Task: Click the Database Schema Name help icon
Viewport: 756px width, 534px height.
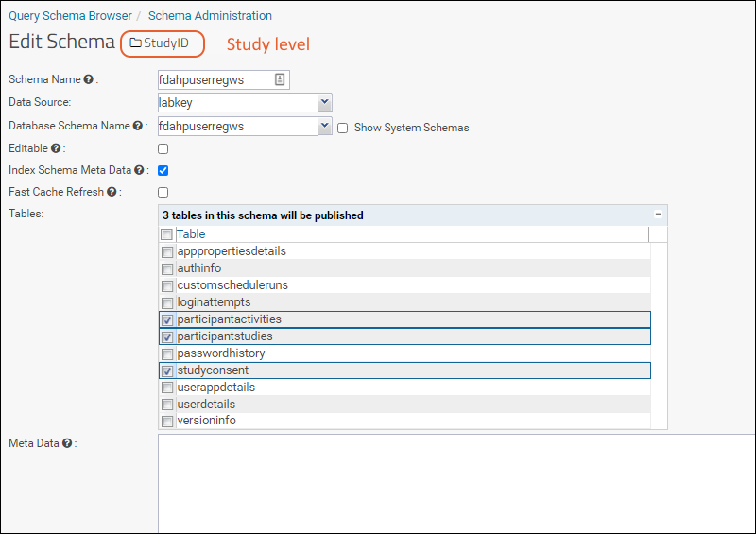Action: click(x=138, y=126)
